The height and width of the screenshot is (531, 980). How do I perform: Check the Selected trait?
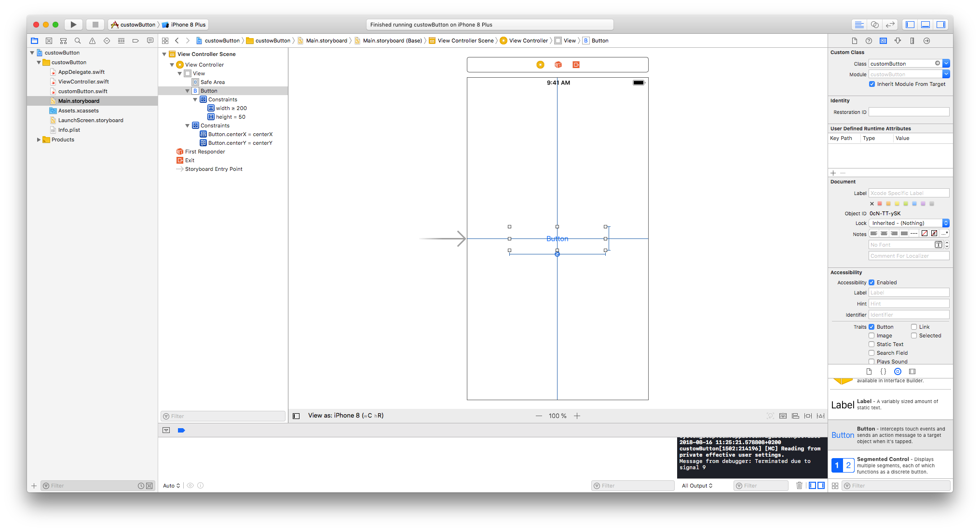914,336
